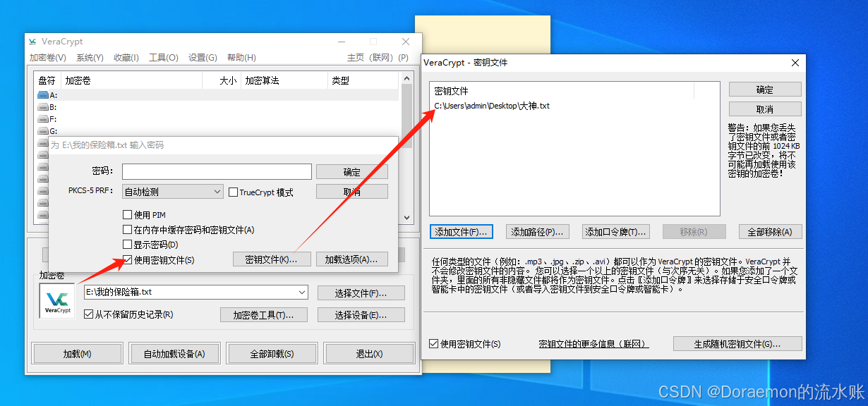Open the 系统(Y) menu

point(90,58)
